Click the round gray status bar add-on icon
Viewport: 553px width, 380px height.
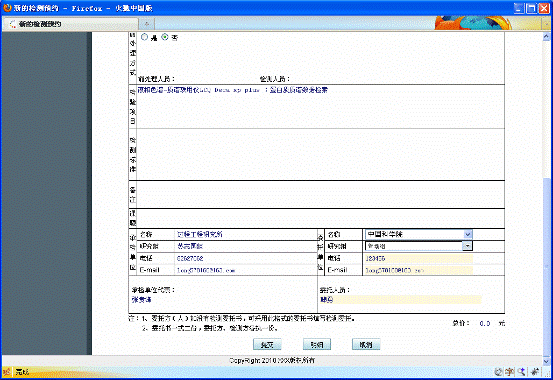[498, 372]
